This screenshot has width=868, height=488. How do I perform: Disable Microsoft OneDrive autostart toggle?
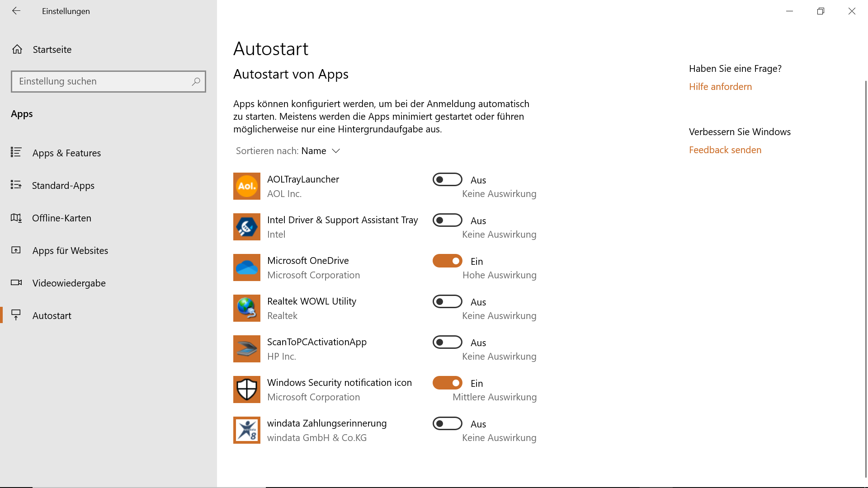click(448, 261)
